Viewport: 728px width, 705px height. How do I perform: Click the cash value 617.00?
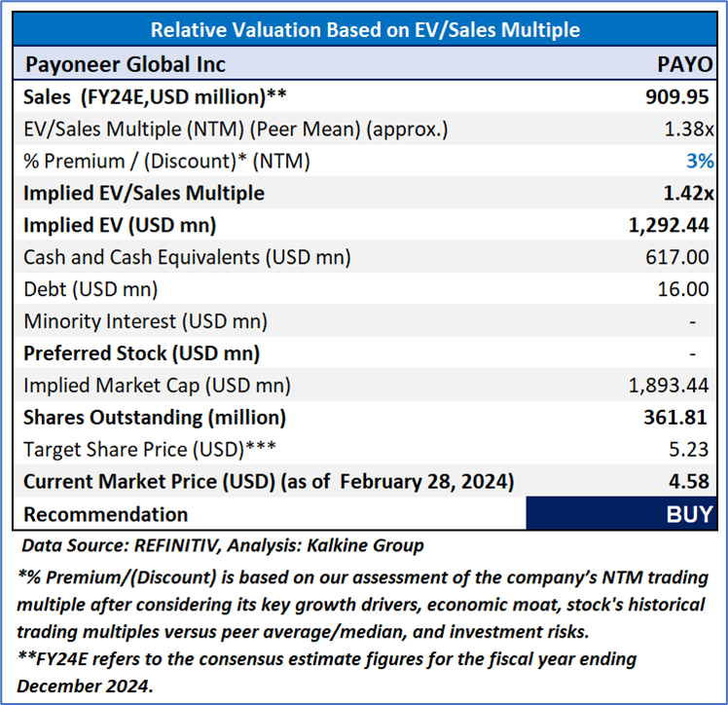677,257
